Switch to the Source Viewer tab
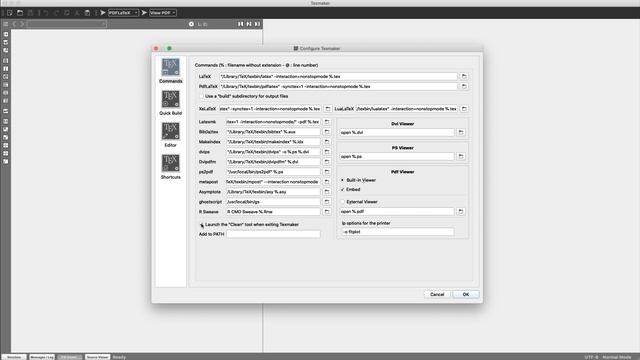The height and width of the screenshot is (360, 640). pyautogui.click(x=97, y=357)
